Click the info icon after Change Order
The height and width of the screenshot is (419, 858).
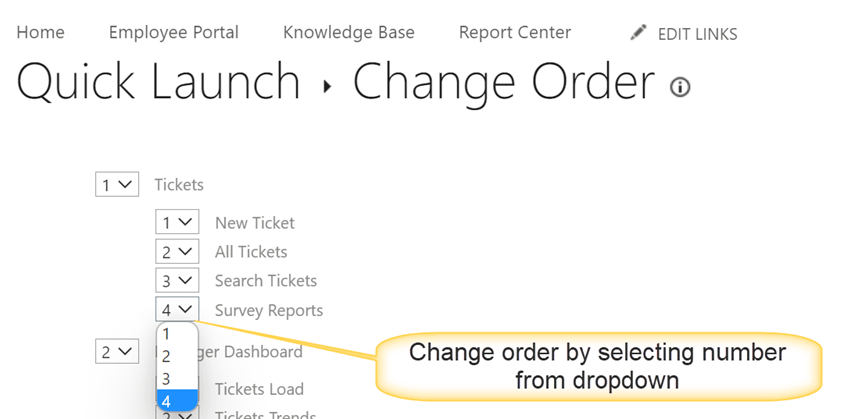click(680, 87)
